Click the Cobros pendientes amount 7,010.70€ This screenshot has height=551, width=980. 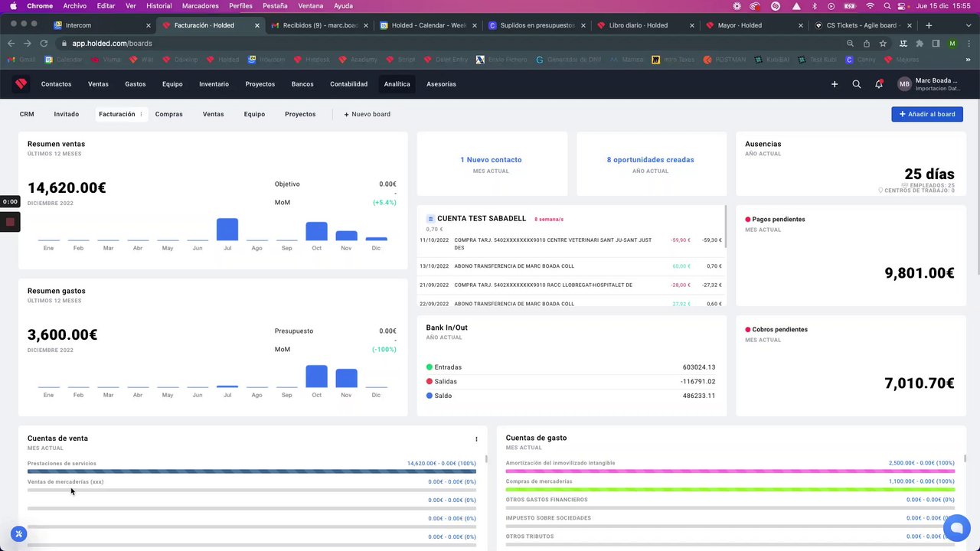(x=920, y=383)
